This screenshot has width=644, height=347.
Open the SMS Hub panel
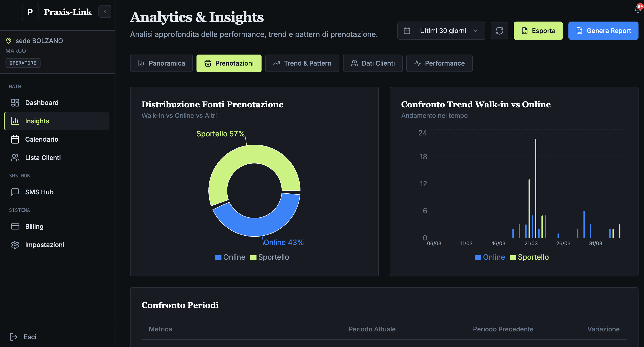click(39, 192)
